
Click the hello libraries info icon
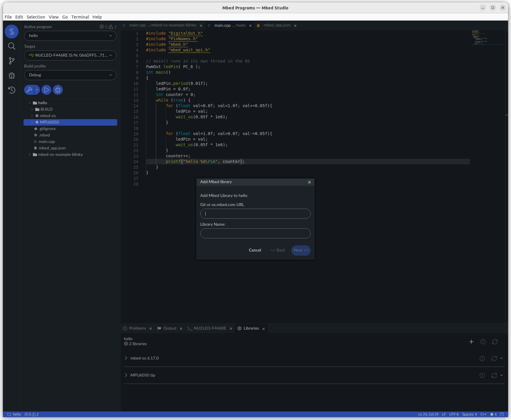click(x=483, y=342)
